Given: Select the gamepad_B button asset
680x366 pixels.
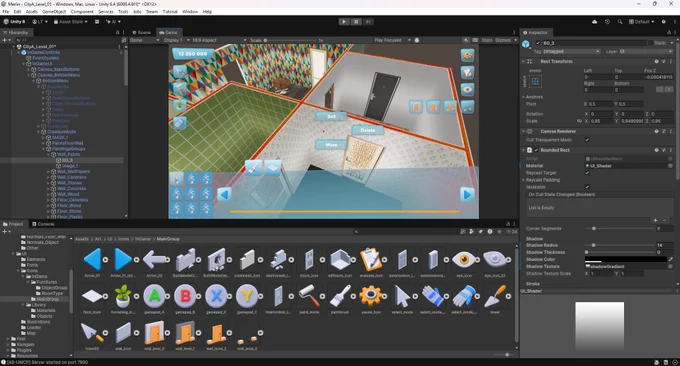Looking at the screenshot, I should [x=185, y=296].
